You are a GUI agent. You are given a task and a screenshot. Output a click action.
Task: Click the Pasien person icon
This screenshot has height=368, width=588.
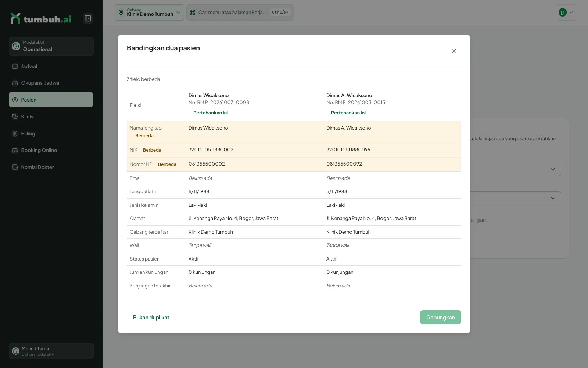(15, 100)
